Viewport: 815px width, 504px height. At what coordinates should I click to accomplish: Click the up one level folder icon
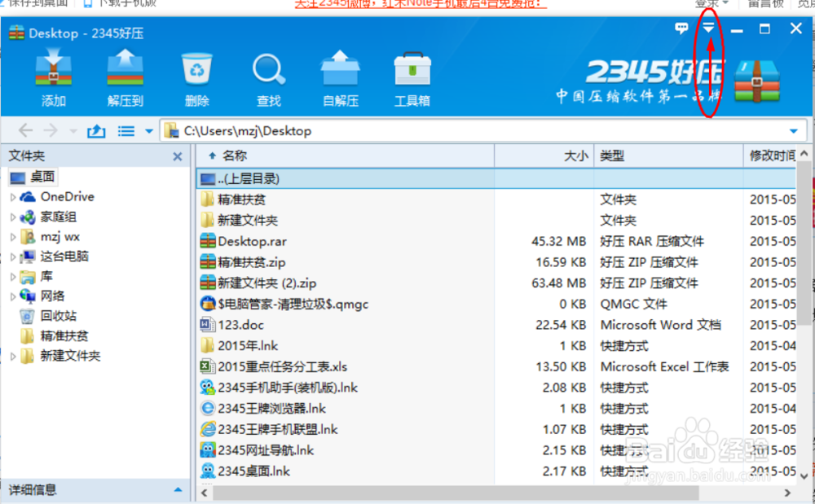pos(96,131)
